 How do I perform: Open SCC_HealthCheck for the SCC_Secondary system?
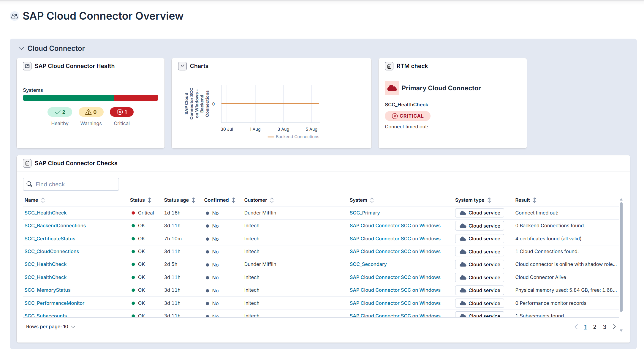tap(45, 264)
